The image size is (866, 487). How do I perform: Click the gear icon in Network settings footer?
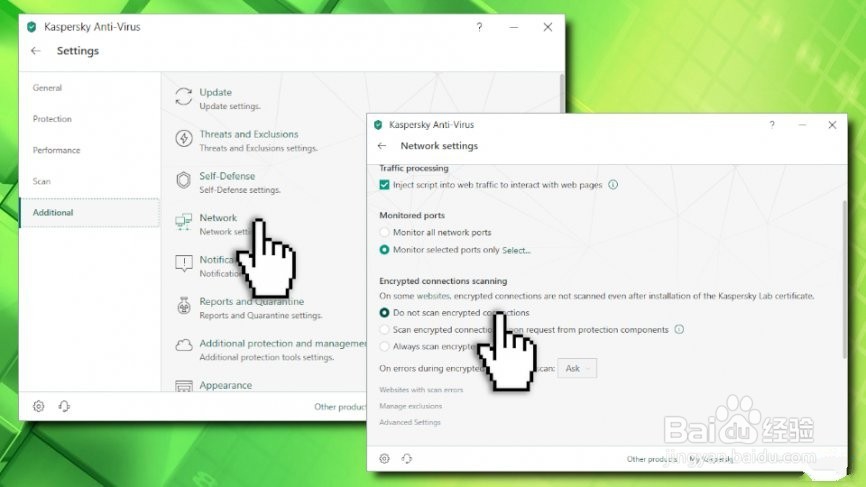pos(384,458)
